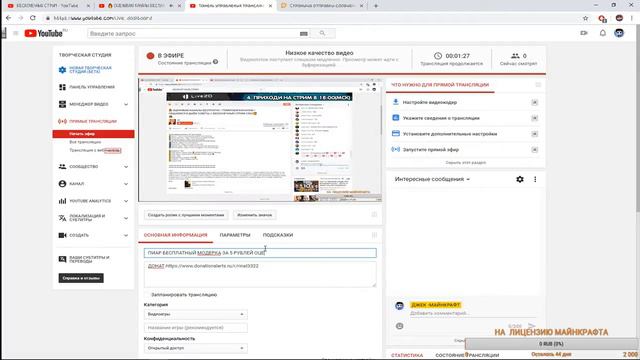Expand the Video Manager section
Image resolution: width=640 pixels, height=360 pixels.
[x=126, y=104]
